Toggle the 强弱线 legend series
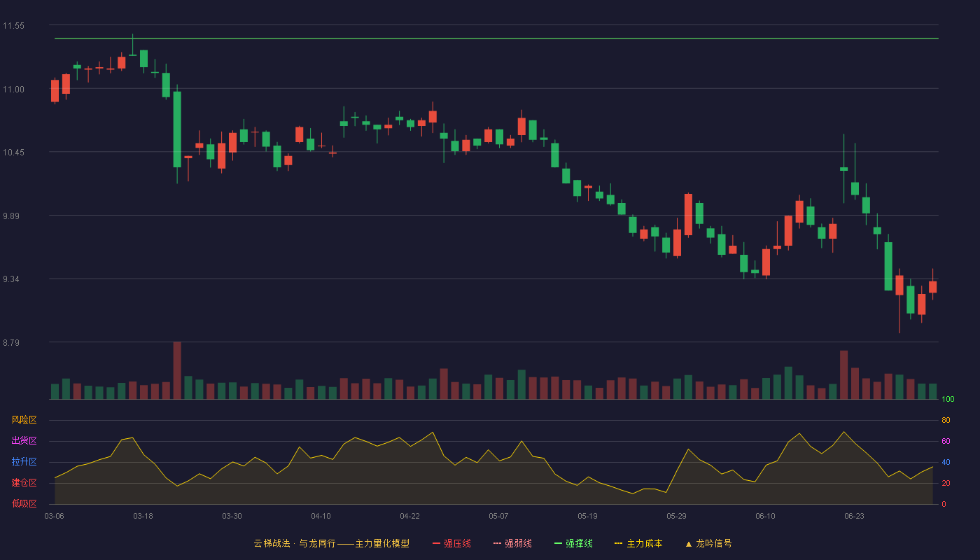The height and width of the screenshot is (560, 980). 512,543
